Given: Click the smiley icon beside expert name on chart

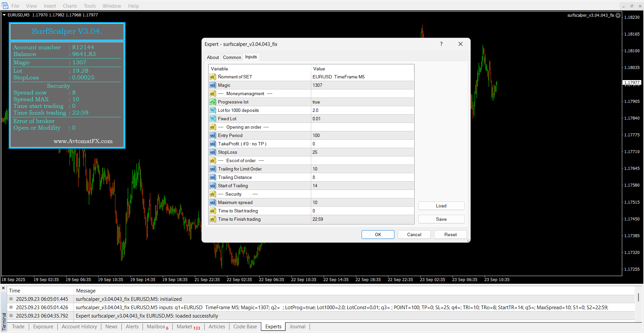Looking at the screenshot, I should [x=618, y=15].
